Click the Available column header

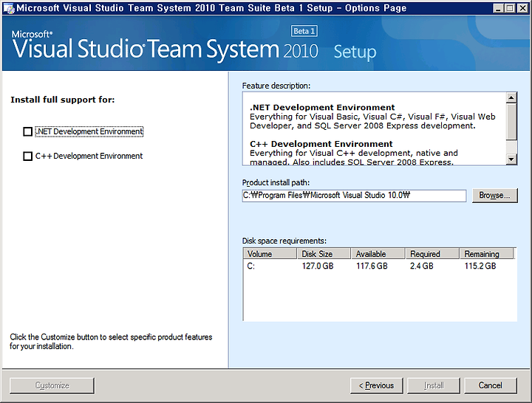tap(378, 254)
